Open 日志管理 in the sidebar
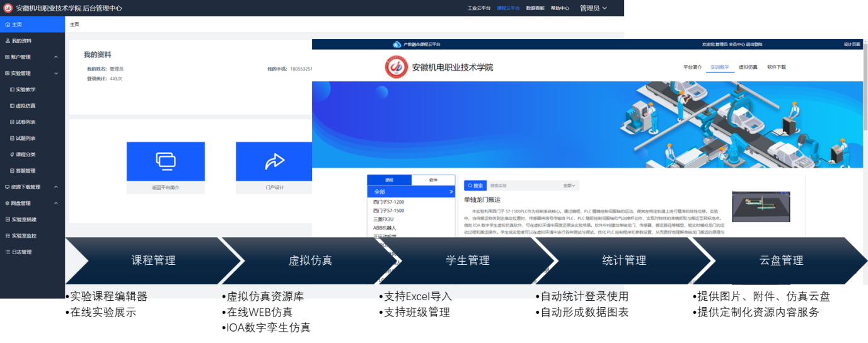 [x=18, y=252]
